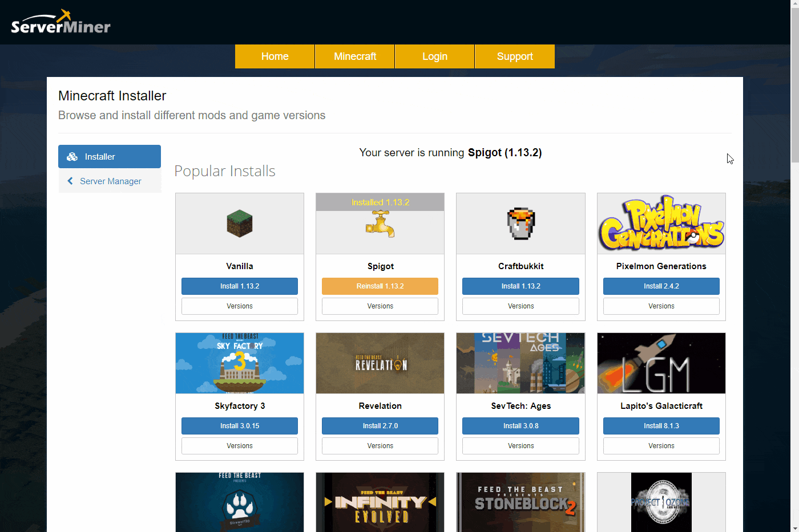Install Revelation 2.7.0
This screenshot has width=799, height=532.
click(x=380, y=426)
